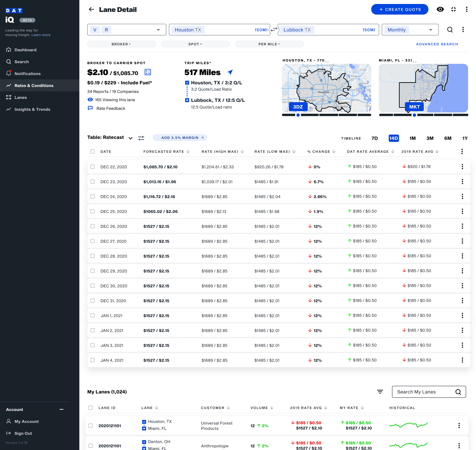The image size is (476, 450).
Task: Click the Create Quote button
Action: [x=399, y=9]
